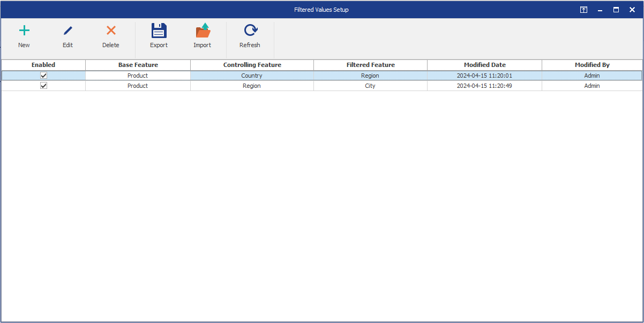Image resolution: width=644 pixels, height=323 pixels.
Task: Click the New plus icon
Action: point(24,31)
